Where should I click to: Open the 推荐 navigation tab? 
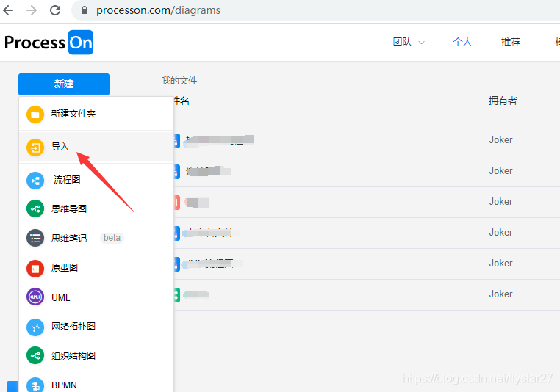[510, 42]
